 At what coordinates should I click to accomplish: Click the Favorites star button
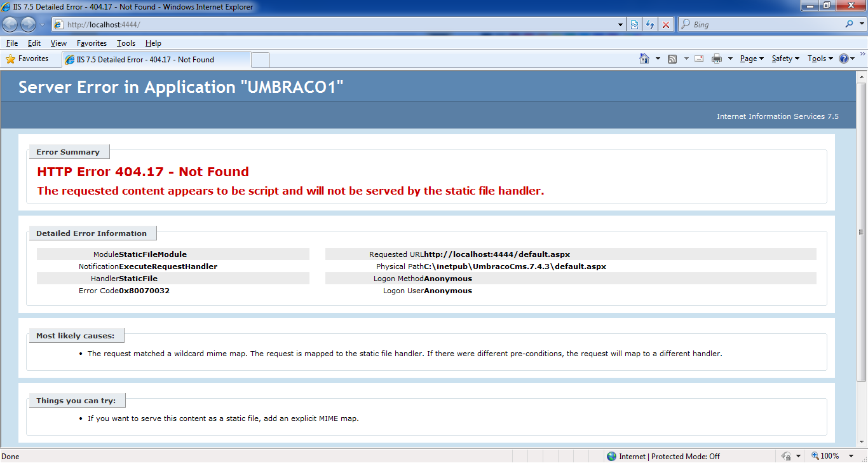[27, 59]
